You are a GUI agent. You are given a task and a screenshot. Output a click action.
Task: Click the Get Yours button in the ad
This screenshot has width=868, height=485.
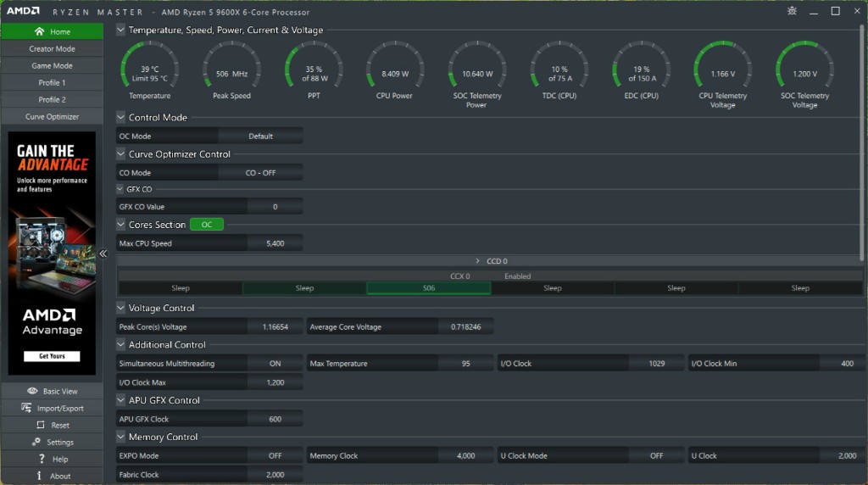[x=52, y=356]
